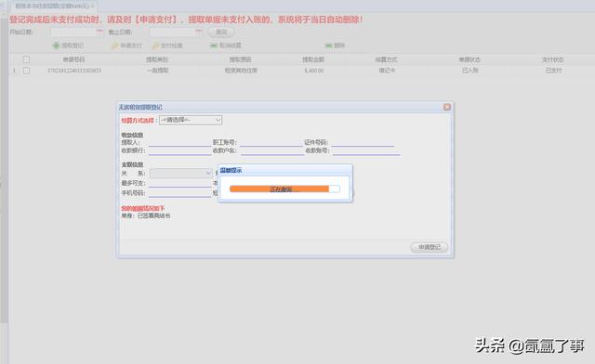Click the 职工账号 input field
The width and height of the screenshot is (595, 364).
[271, 143]
